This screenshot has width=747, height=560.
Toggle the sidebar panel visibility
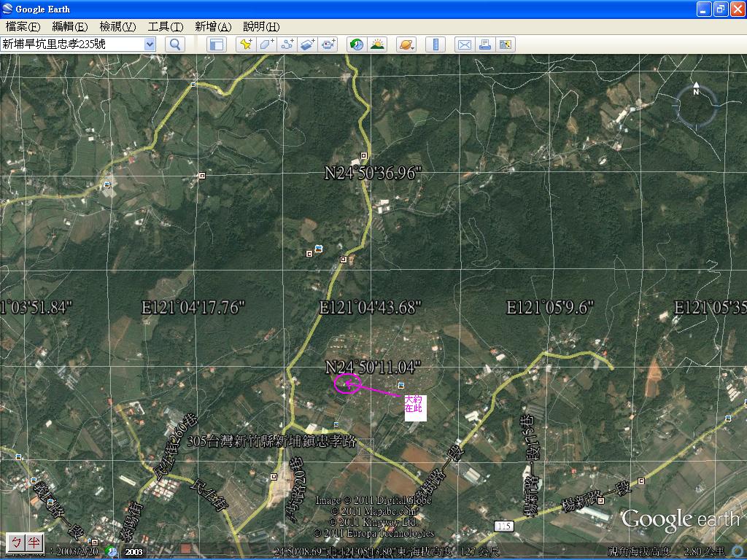pyautogui.click(x=216, y=44)
